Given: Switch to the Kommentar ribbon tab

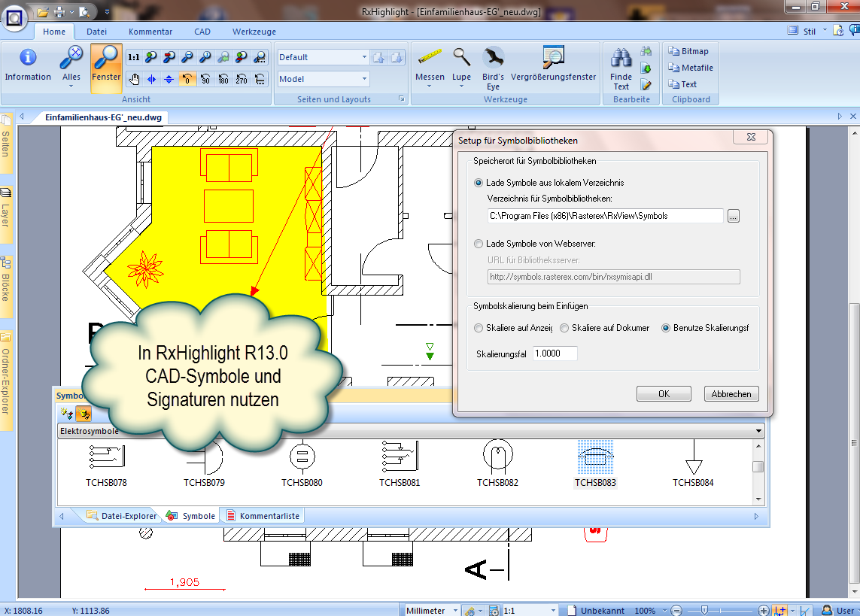Looking at the screenshot, I should click(x=150, y=32).
